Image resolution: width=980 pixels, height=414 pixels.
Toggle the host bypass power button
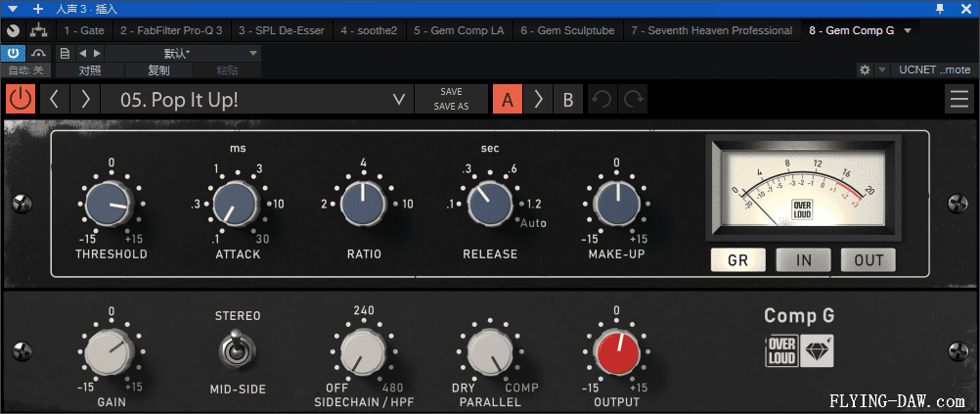pyautogui.click(x=15, y=53)
